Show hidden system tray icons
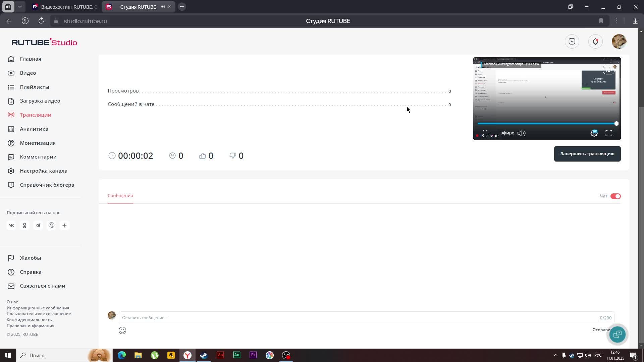This screenshot has width=644, height=362. coord(555,355)
